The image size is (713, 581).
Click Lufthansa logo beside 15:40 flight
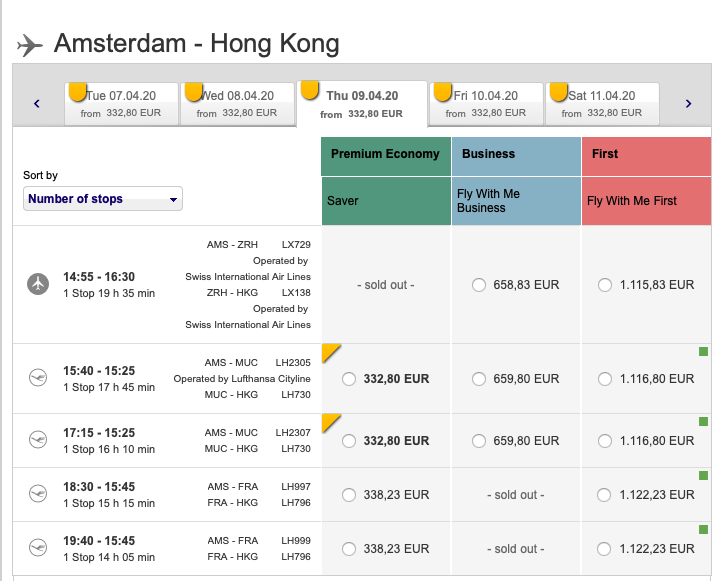[x=38, y=379]
